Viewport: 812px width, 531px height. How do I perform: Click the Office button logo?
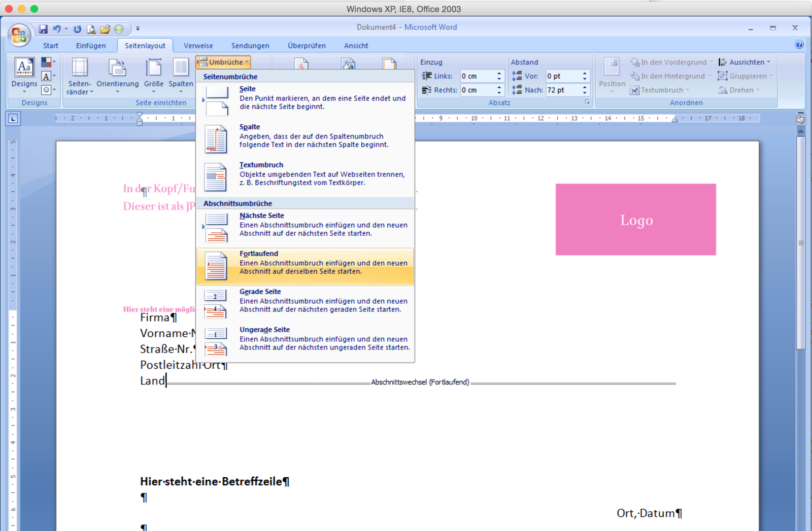[x=19, y=35]
